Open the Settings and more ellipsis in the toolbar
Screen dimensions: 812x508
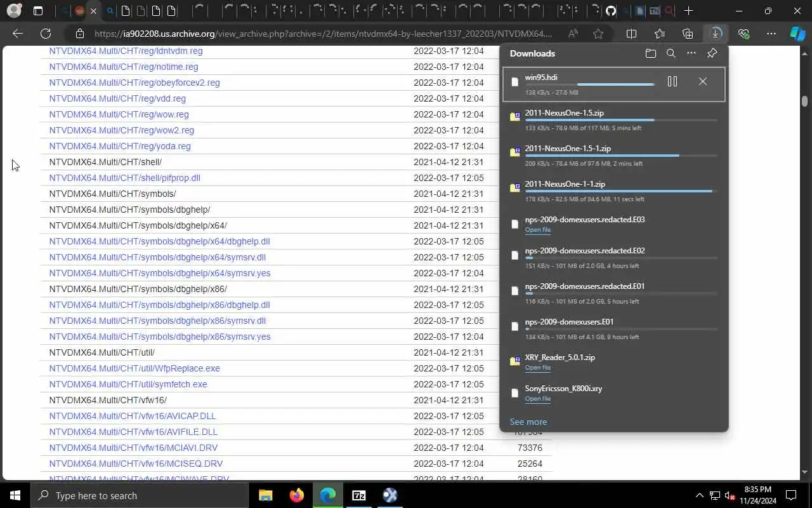tap(771, 34)
